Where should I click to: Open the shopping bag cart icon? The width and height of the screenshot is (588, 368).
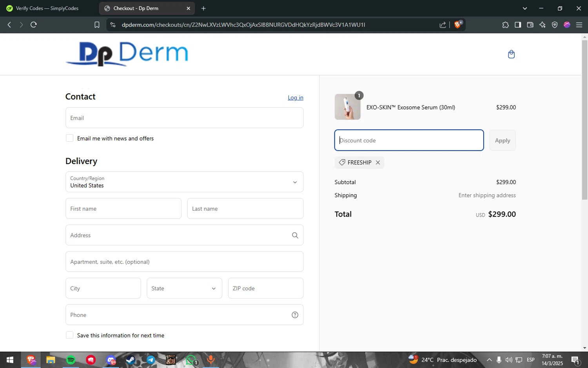click(x=511, y=54)
